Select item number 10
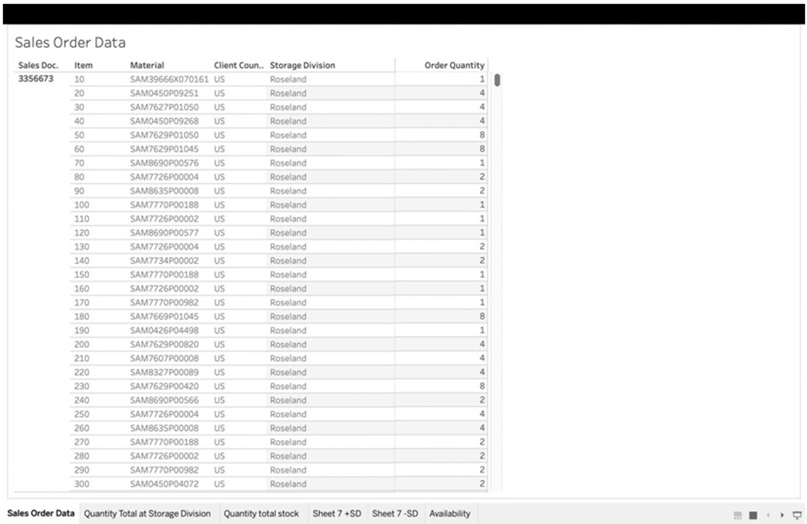 click(x=79, y=79)
